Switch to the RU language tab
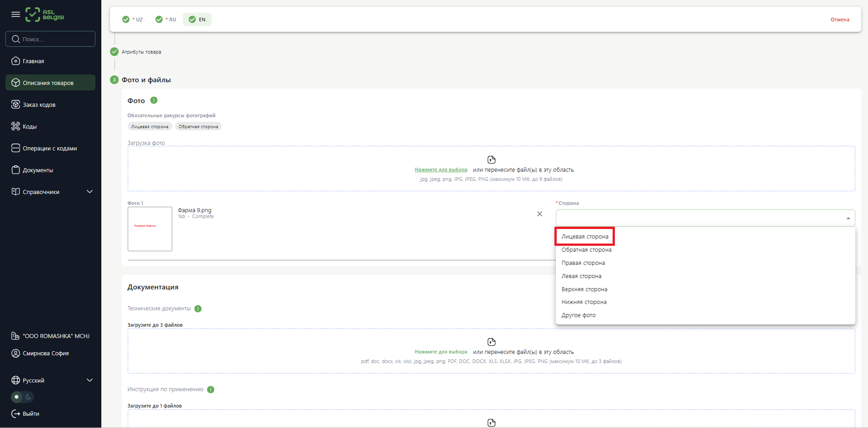Viewport: 868px width, 428px height. click(x=166, y=20)
